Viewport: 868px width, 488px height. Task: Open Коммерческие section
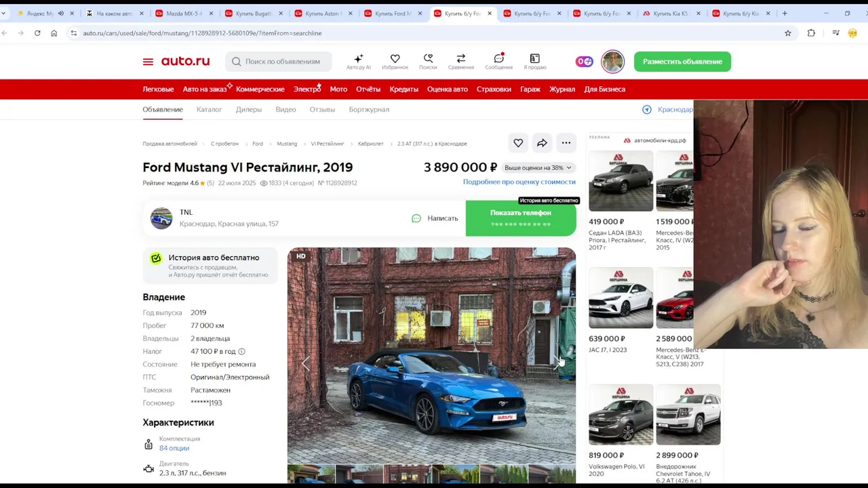260,89
